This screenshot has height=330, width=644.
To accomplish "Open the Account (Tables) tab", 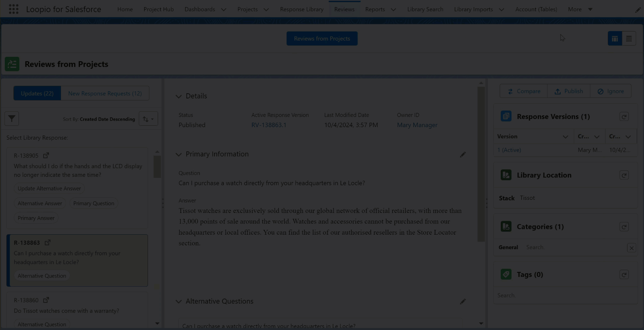I will (536, 9).
